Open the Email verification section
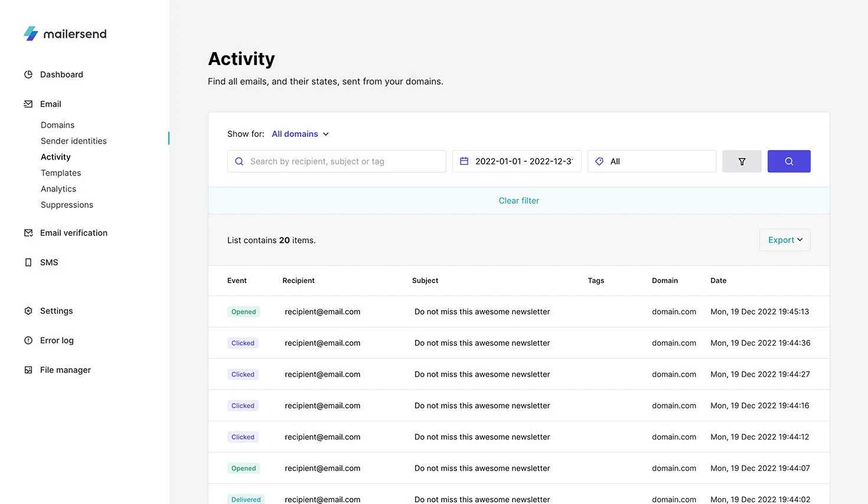Viewport: 868px width, 504px height. tap(74, 233)
